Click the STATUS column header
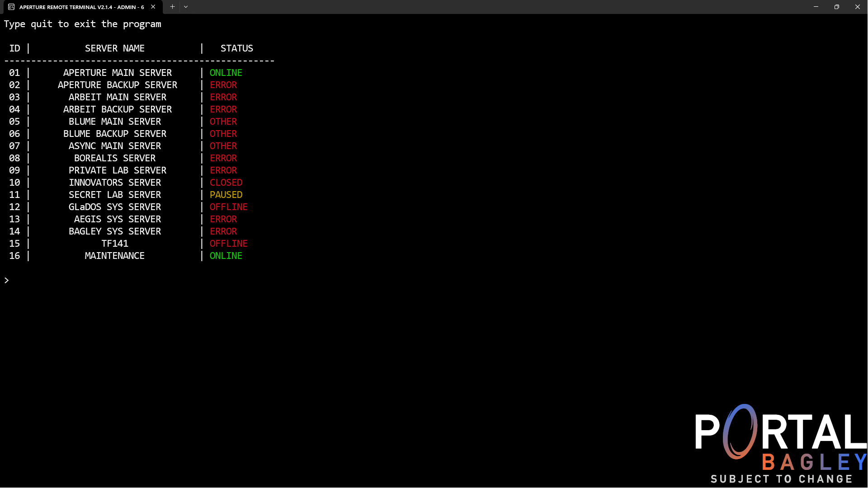This screenshot has height=488, width=868. pyautogui.click(x=236, y=48)
